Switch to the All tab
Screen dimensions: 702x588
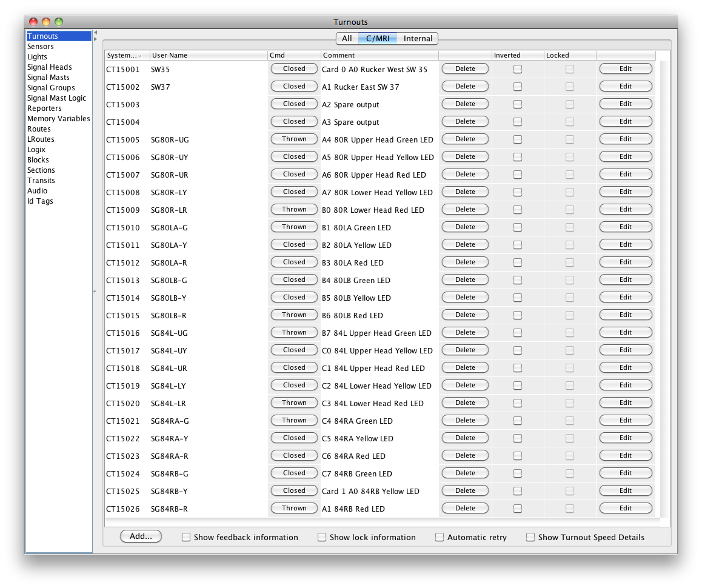347,38
